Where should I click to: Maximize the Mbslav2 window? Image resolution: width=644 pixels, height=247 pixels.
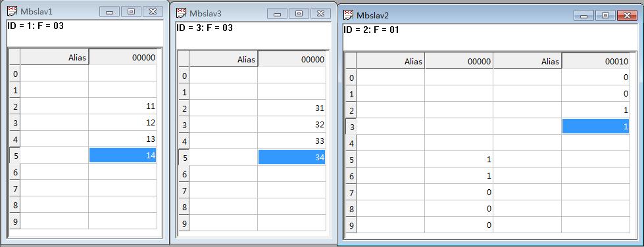click(605, 16)
